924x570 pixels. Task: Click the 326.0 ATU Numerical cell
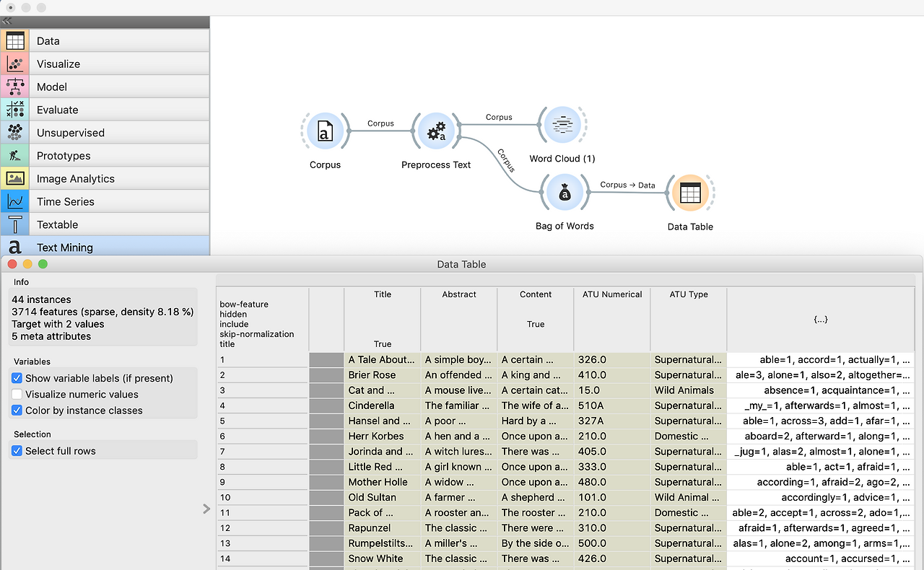coord(612,359)
